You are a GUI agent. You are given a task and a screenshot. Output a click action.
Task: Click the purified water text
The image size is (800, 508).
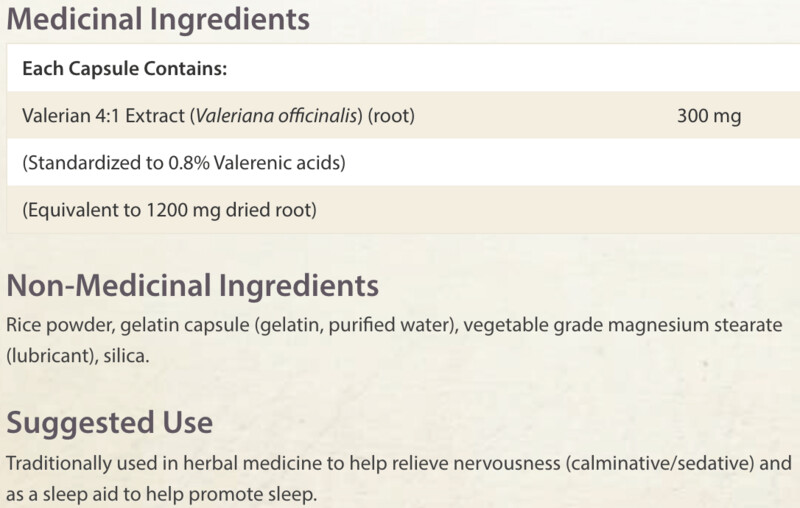(392, 325)
